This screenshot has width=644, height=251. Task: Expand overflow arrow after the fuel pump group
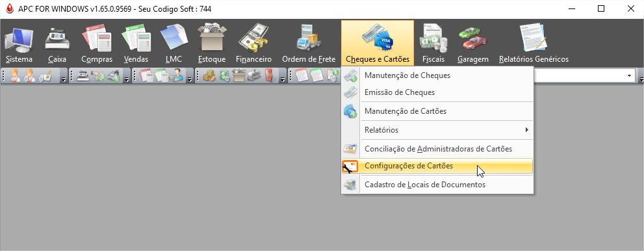283,79
